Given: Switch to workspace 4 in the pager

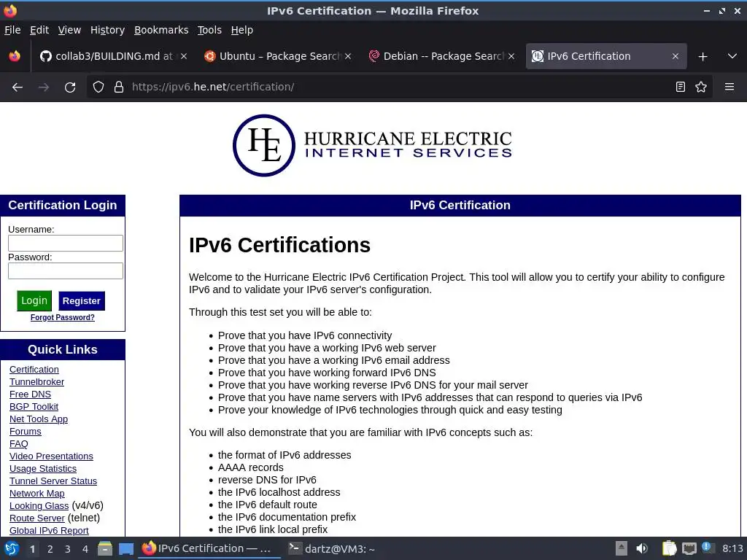Looking at the screenshot, I should [x=85, y=549].
